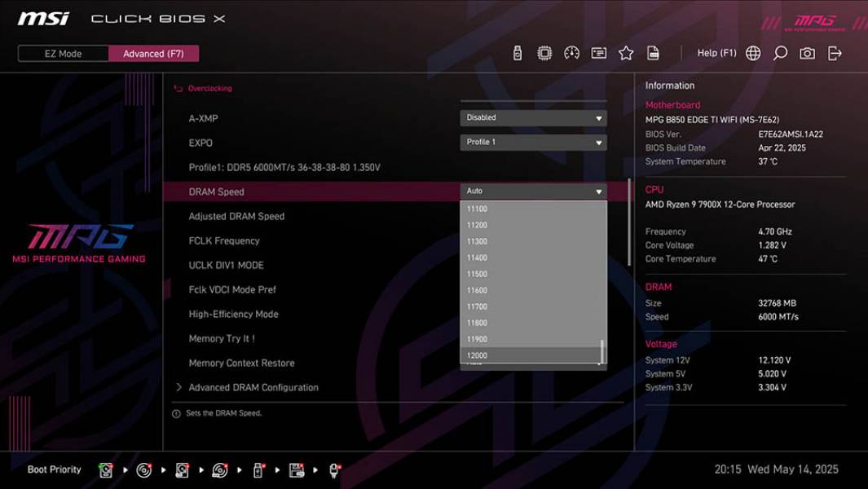Click the settings panel vertical scrollbar

(629, 222)
